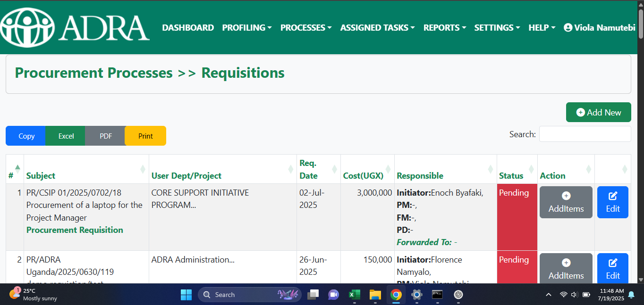Go to the DASHBOARD page
The width and height of the screenshot is (644, 305).
point(188,28)
